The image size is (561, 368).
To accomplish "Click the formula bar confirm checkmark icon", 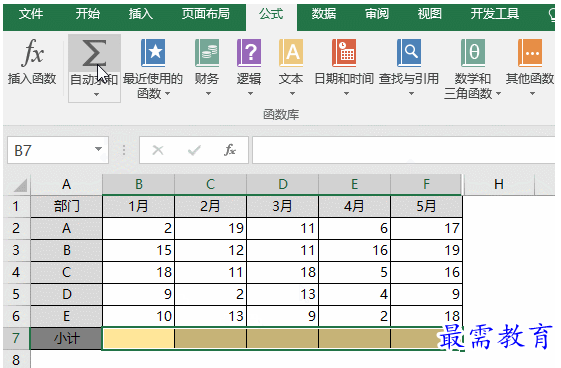I will 194,150.
